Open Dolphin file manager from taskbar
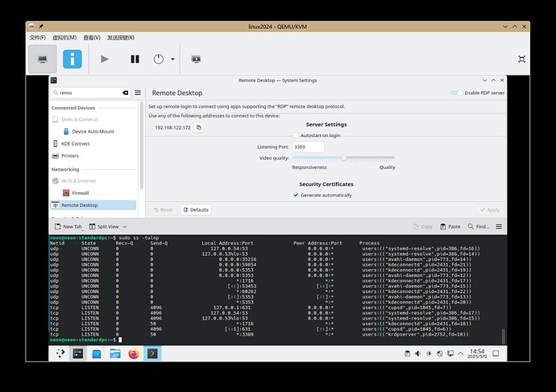 [115, 353]
